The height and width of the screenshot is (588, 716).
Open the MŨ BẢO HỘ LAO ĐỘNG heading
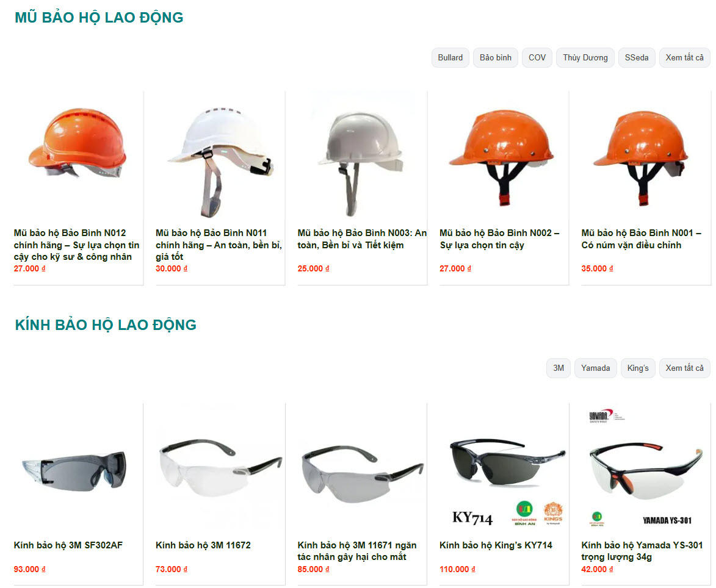99,17
